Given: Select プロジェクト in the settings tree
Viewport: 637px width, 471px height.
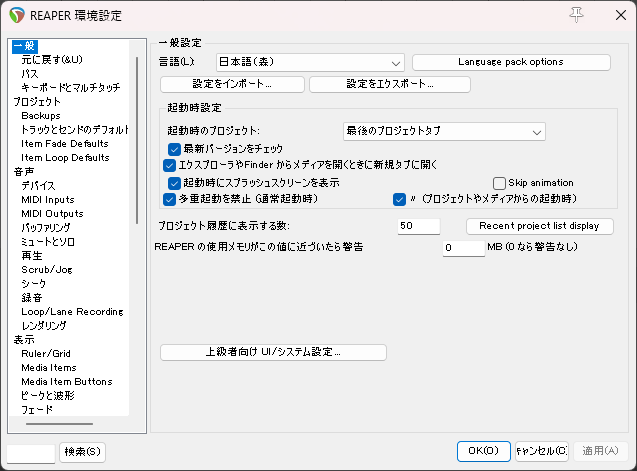Looking at the screenshot, I should 37,102.
